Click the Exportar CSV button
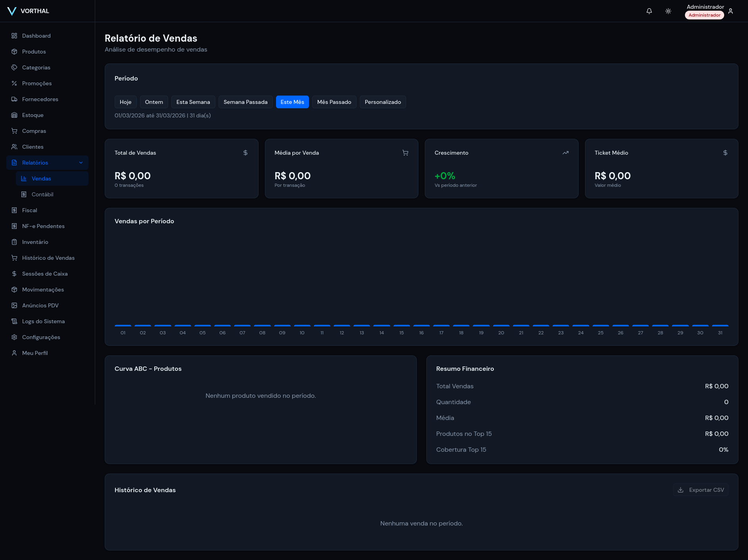The width and height of the screenshot is (748, 560). pyautogui.click(x=701, y=490)
